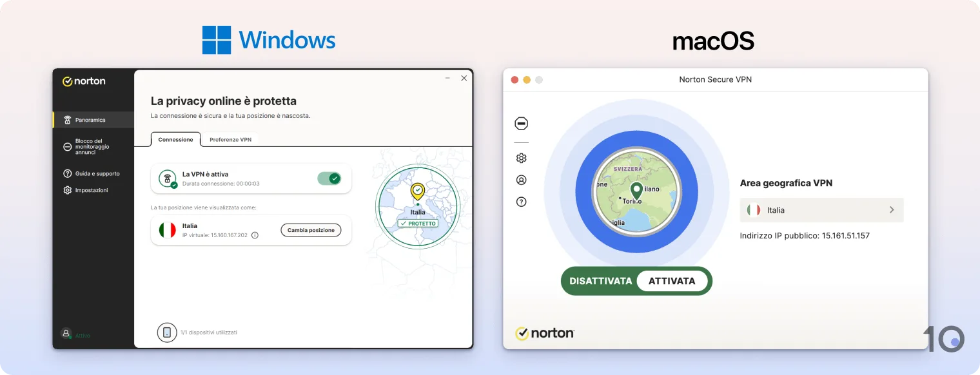Click the green location pin on macOS map
The height and width of the screenshot is (375, 980).
point(636,190)
